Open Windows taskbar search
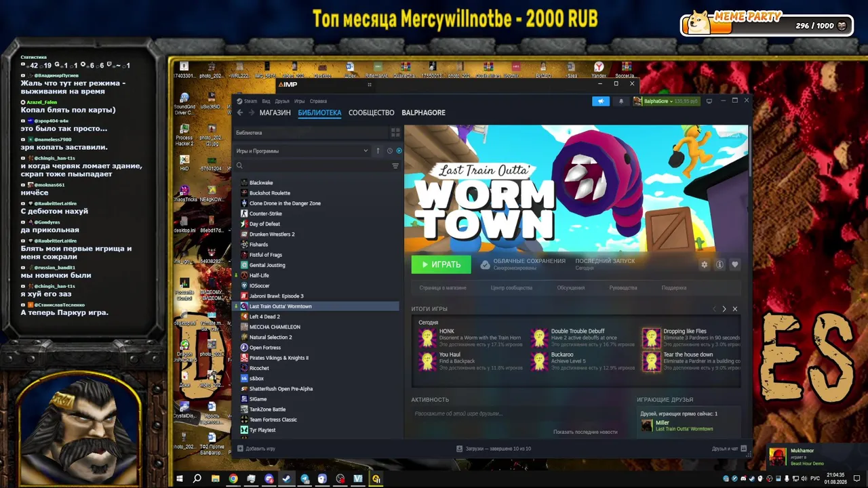This screenshot has height=488, width=868. click(x=197, y=479)
